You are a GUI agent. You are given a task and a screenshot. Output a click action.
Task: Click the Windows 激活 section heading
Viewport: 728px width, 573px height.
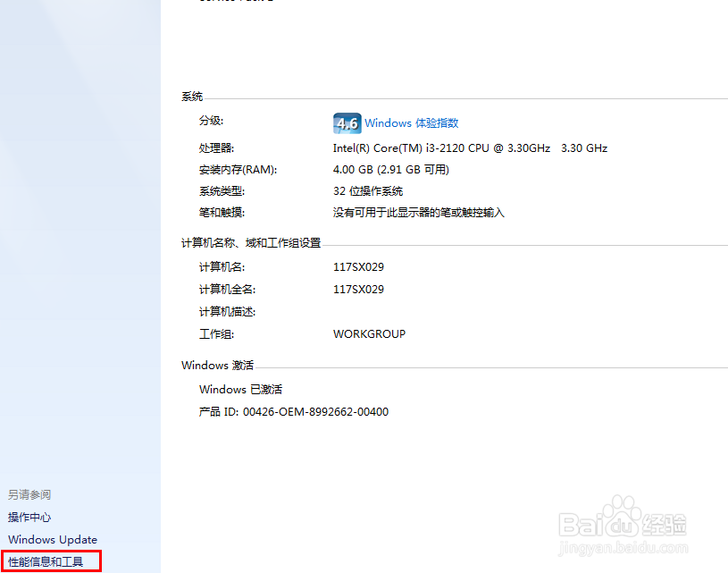217,366
